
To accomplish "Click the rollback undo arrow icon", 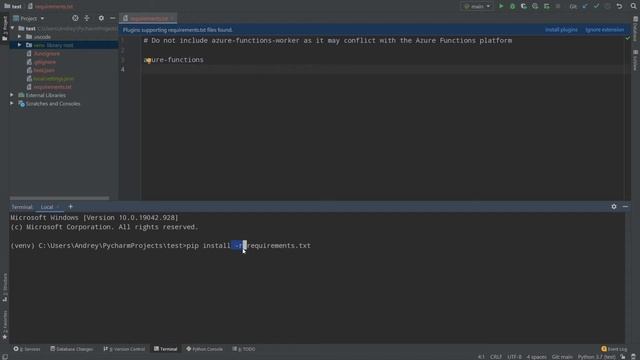I will pyautogui.click(x=619, y=6).
